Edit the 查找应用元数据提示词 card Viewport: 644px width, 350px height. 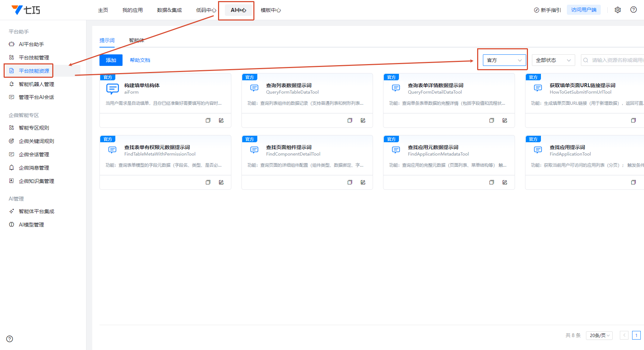505,182
